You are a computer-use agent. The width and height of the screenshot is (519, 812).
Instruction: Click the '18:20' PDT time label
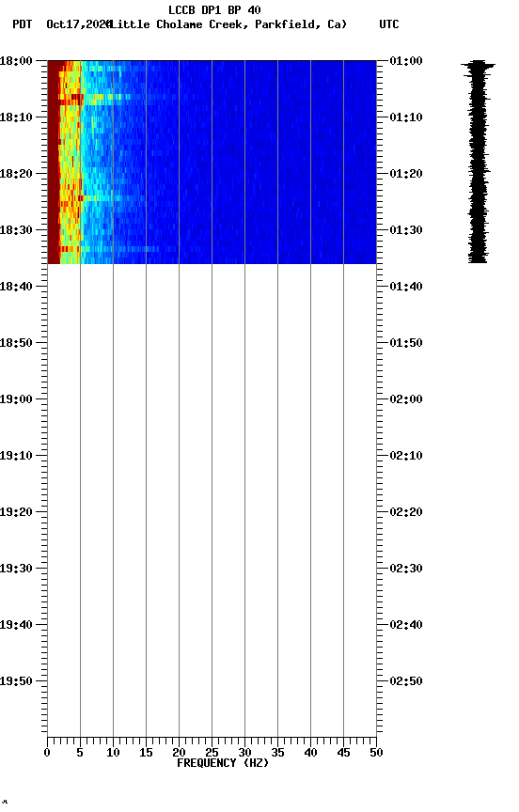(16, 174)
